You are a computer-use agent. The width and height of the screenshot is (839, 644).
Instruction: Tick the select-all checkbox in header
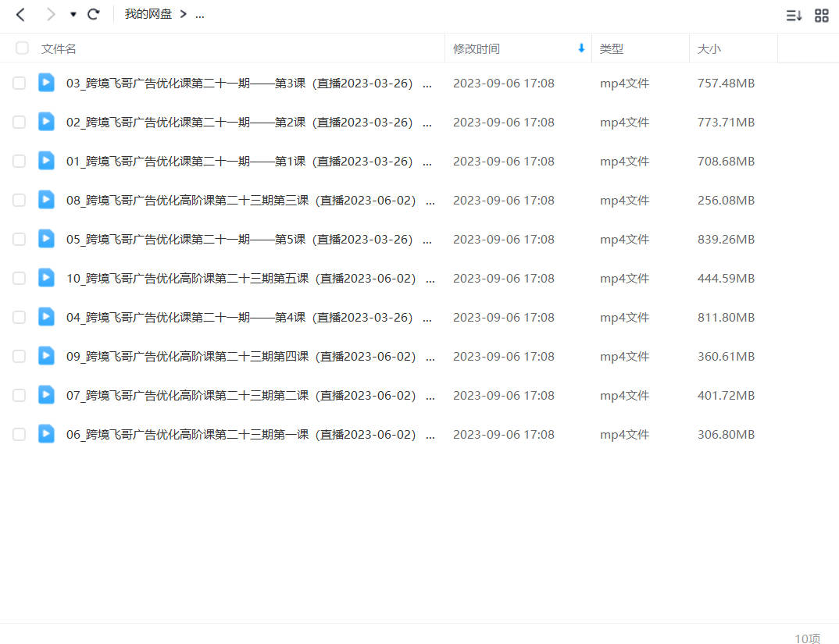[x=22, y=48]
